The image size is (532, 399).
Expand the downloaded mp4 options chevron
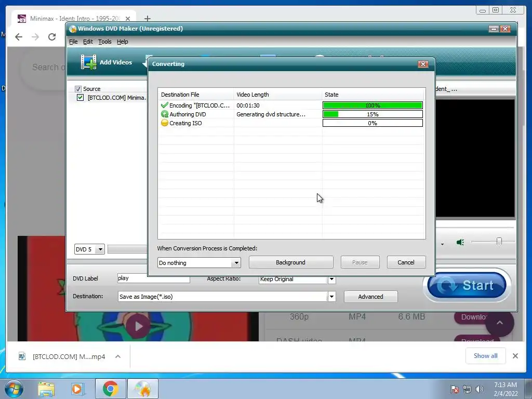118,356
